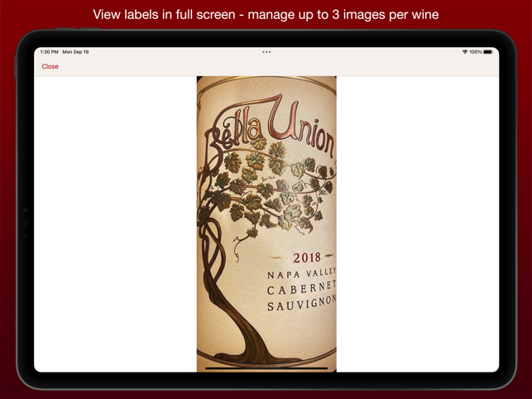Tap blank white area right of label

[x=417, y=224]
